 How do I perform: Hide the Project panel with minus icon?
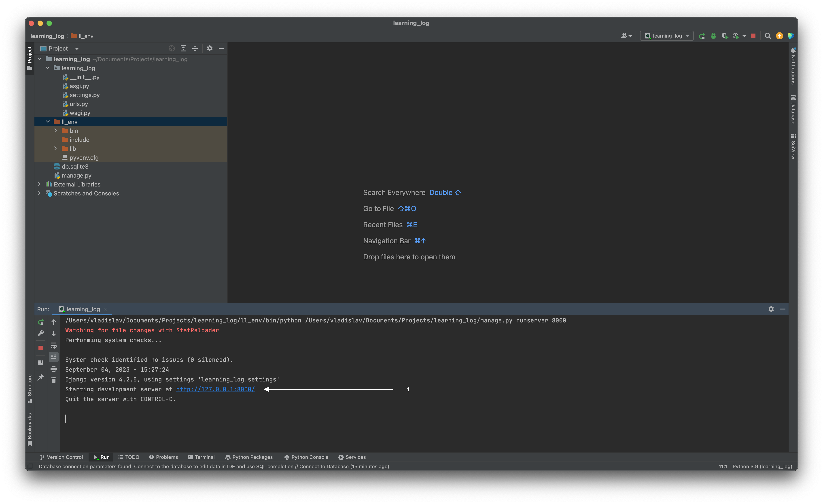(221, 49)
